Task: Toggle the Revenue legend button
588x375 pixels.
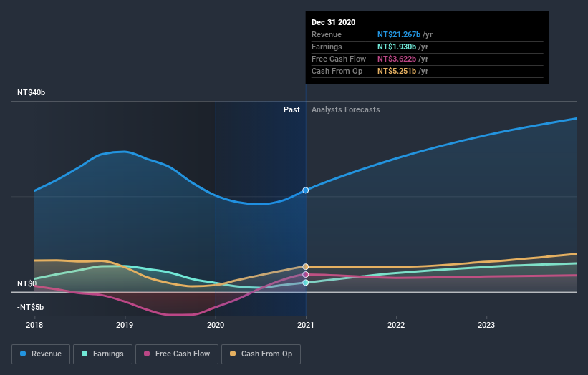Action: coord(41,354)
